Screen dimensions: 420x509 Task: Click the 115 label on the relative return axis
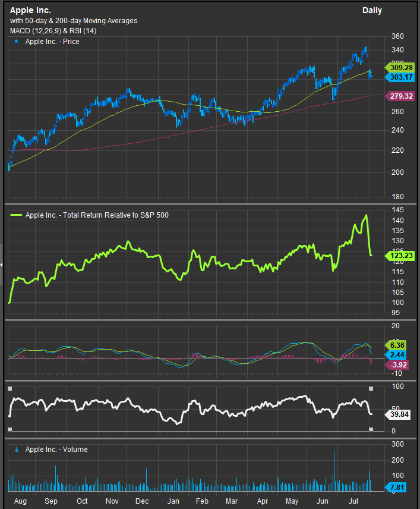click(397, 272)
